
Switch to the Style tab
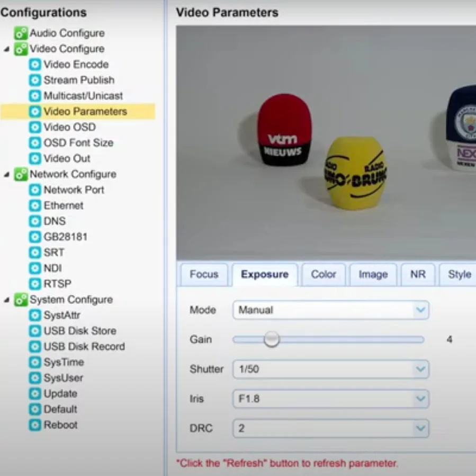pyautogui.click(x=459, y=274)
